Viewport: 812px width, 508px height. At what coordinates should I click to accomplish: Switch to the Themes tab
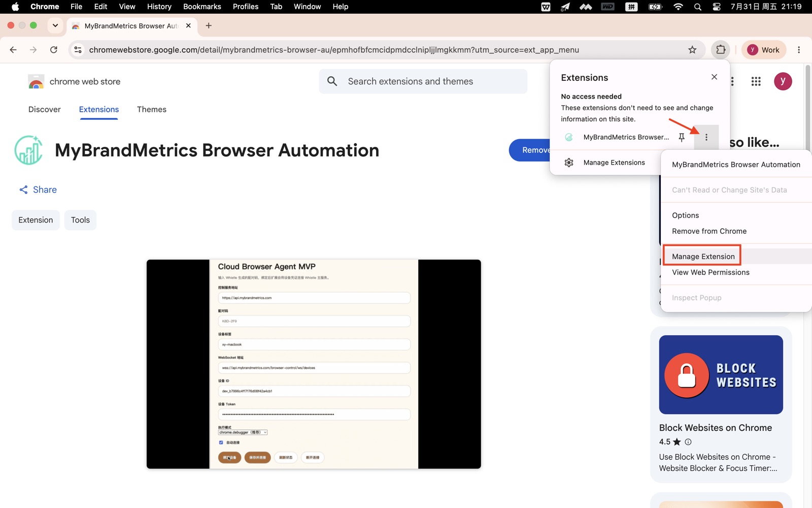pyautogui.click(x=152, y=109)
